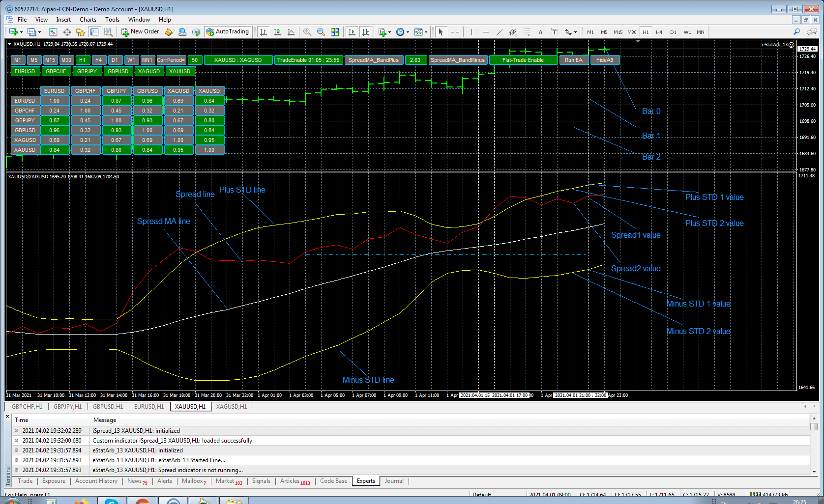Toggle auto scroll to chart end

(x=352, y=32)
